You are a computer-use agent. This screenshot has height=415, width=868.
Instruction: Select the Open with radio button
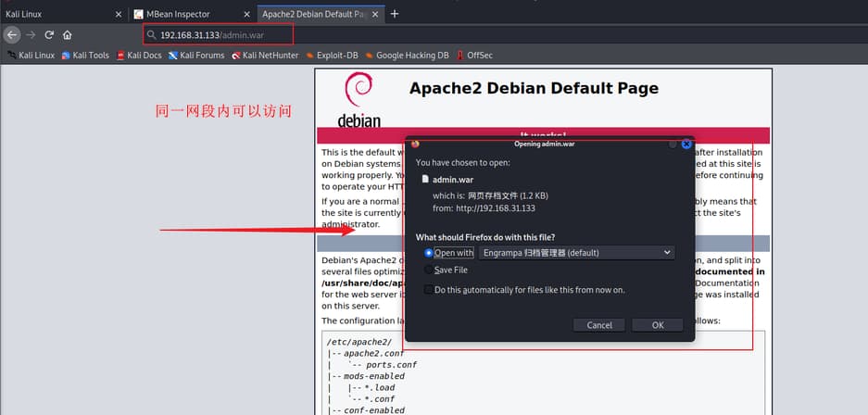click(x=429, y=253)
